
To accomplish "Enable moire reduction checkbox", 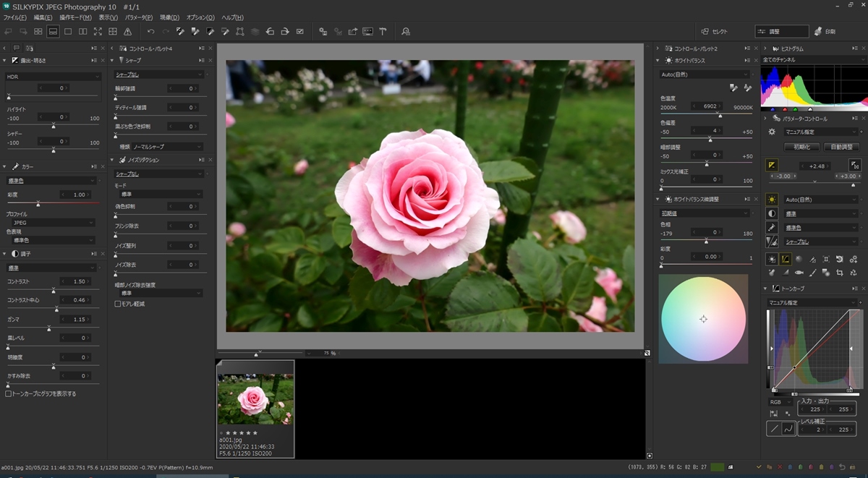I will pyautogui.click(x=118, y=304).
